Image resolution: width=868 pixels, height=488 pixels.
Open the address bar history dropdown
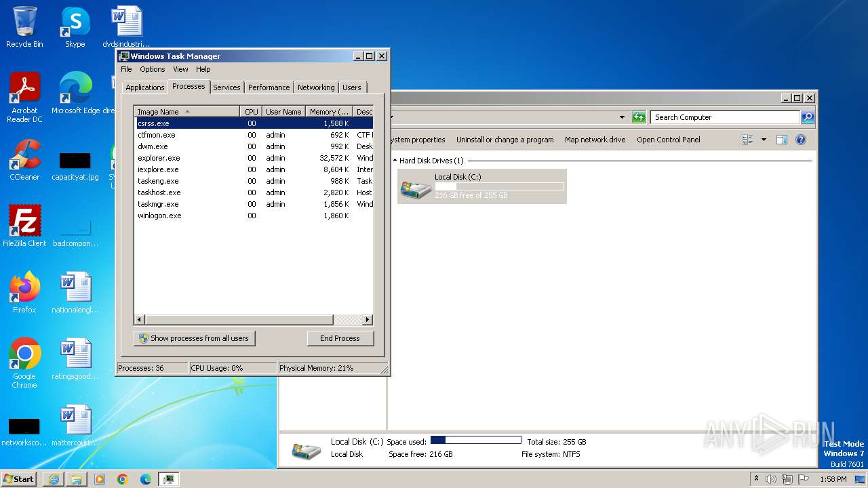[622, 117]
